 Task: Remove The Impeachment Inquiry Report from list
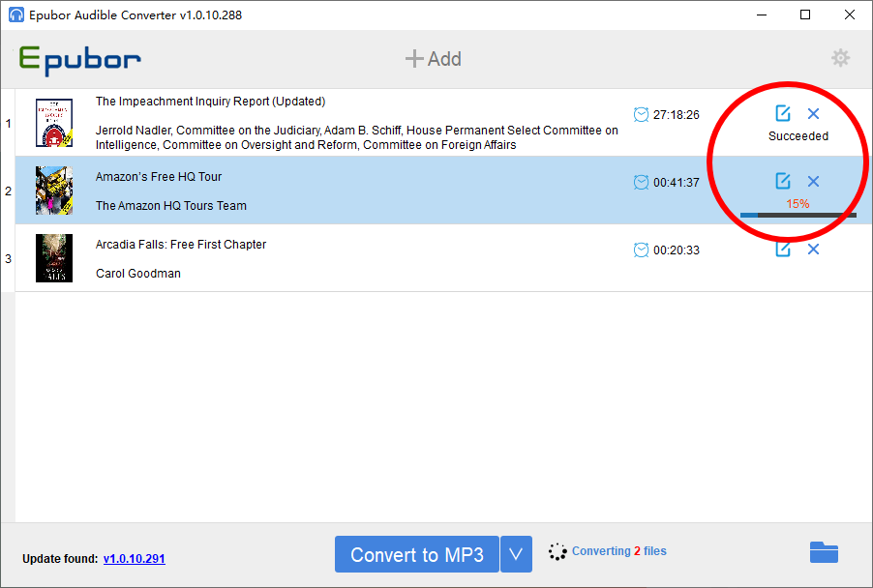(813, 113)
